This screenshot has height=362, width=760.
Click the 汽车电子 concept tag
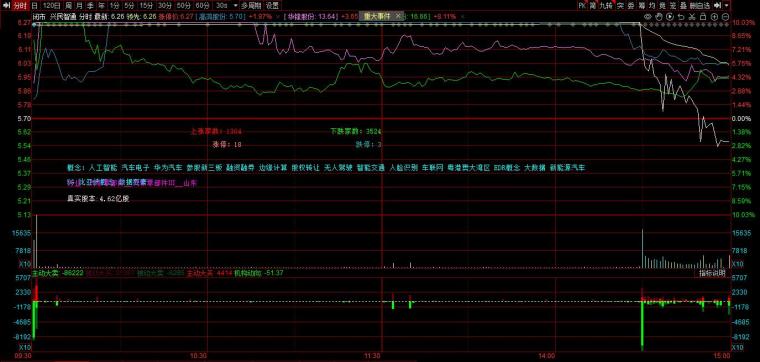click(136, 168)
